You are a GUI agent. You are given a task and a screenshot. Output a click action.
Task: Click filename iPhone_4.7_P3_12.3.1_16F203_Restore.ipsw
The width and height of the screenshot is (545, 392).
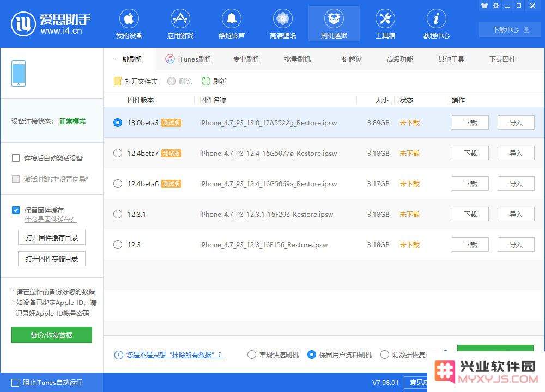(267, 214)
